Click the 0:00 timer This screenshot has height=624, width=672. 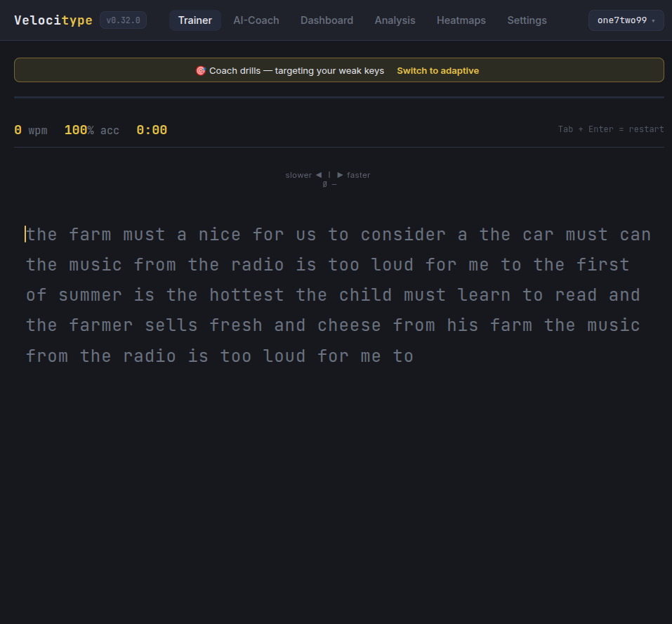pyautogui.click(x=152, y=130)
